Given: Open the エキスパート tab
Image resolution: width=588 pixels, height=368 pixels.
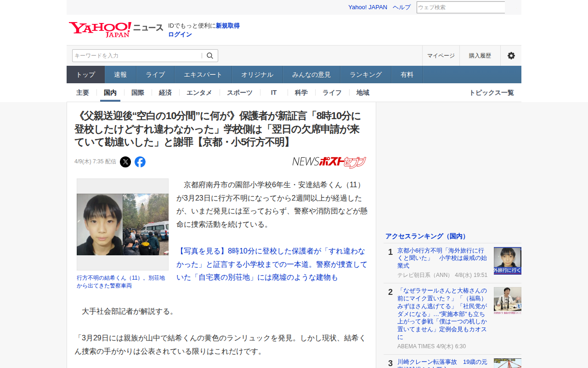Looking at the screenshot, I should pyautogui.click(x=203, y=75).
